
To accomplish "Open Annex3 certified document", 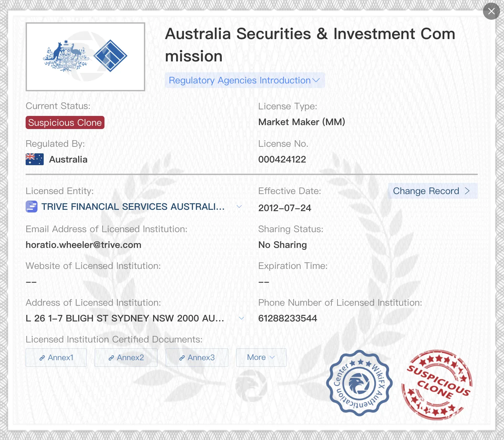I will 197,358.
